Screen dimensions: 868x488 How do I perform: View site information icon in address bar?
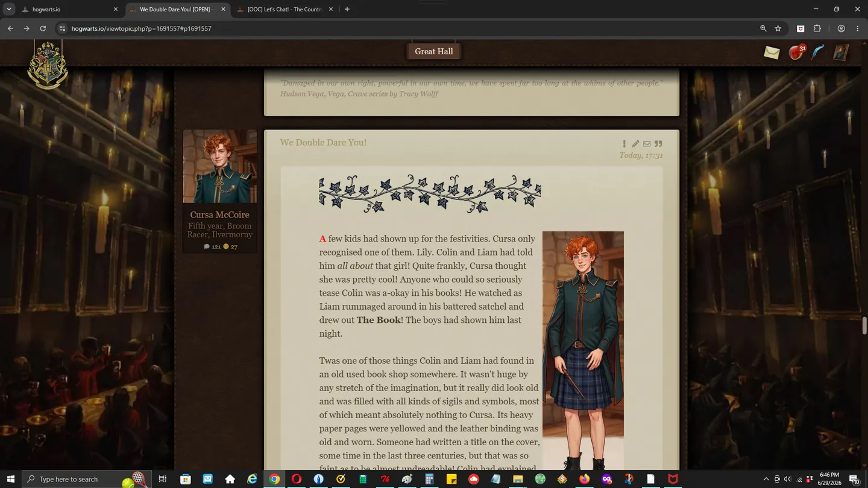point(61,28)
